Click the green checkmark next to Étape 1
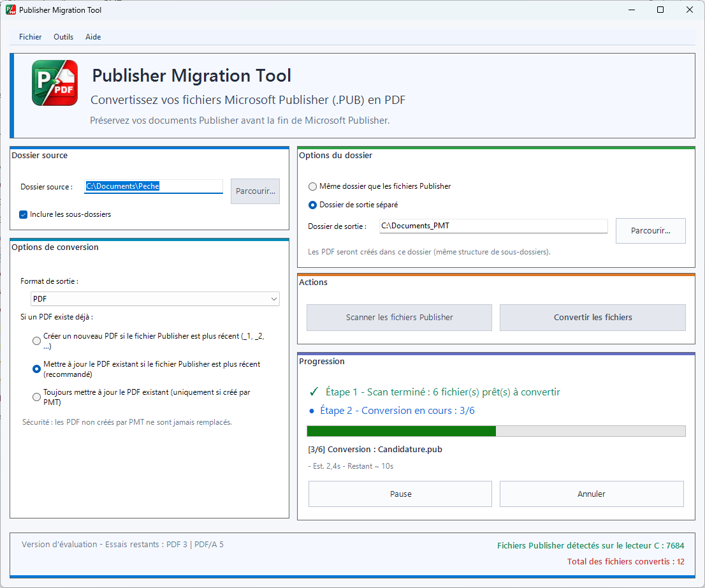The width and height of the screenshot is (705, 588). pos(314,392)
